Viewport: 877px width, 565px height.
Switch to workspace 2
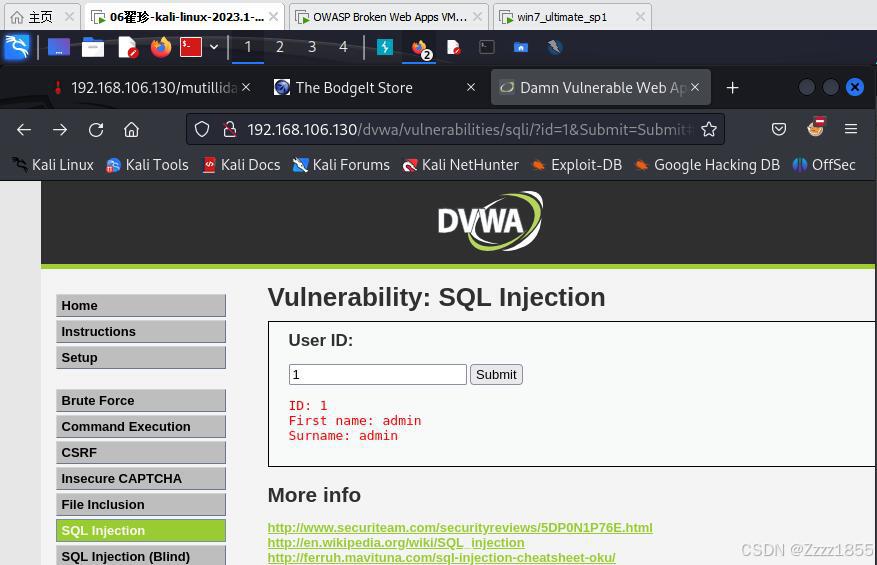coord(280,47)
